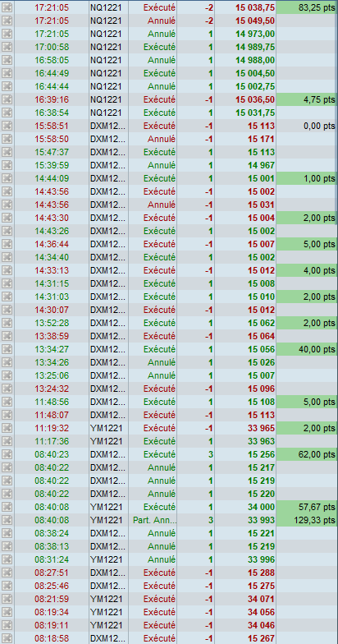This screenshot has height=644, width=338.
Task: Click the price 15 171
Action: coord(261,139)
